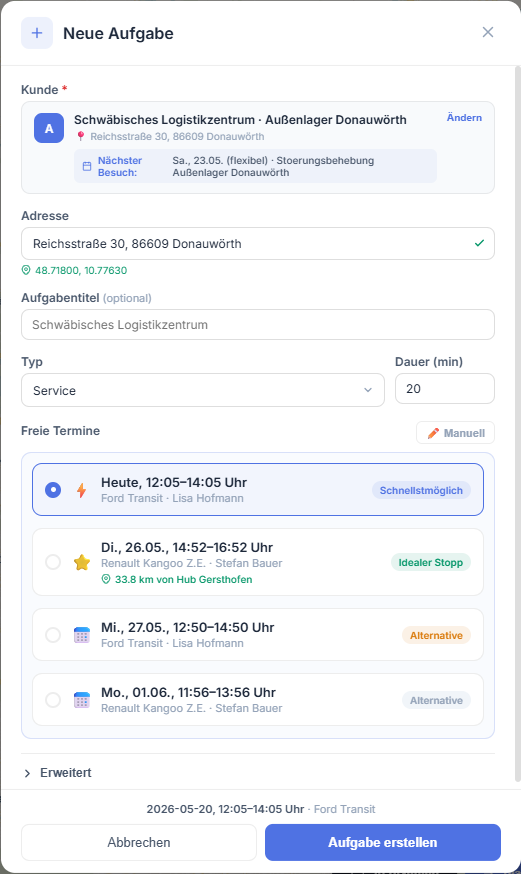Image resolution: width=521 pixels, height=874 pixels.
Task: Click the plus icon beside Neue Aufgabe
Action: pos(37,33)
